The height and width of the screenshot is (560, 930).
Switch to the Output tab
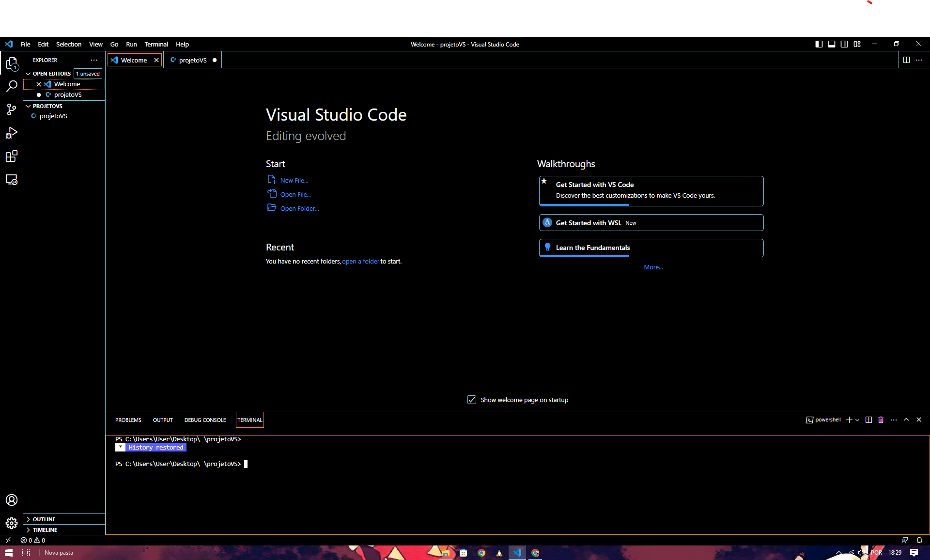163,420
